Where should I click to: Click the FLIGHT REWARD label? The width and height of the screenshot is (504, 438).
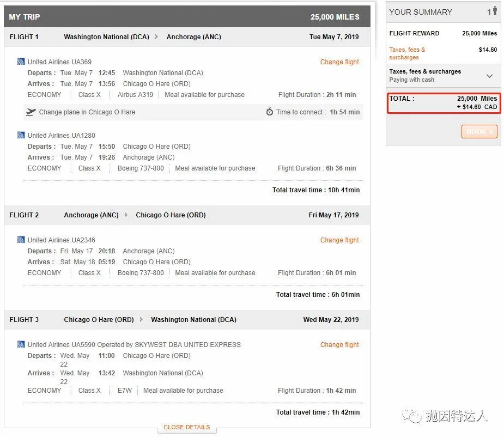(414, 33)
